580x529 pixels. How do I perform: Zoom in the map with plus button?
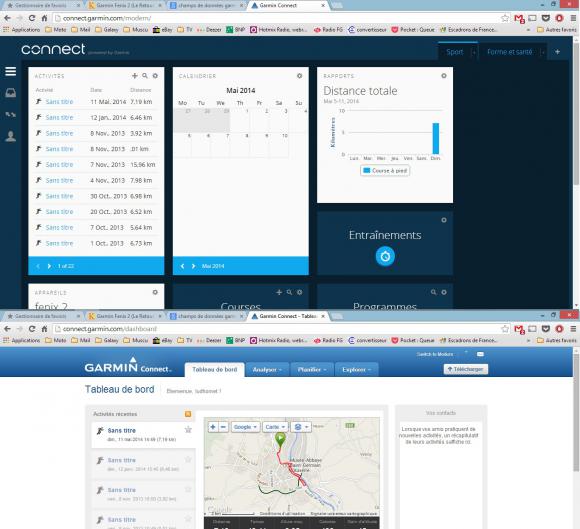(213, 427)
